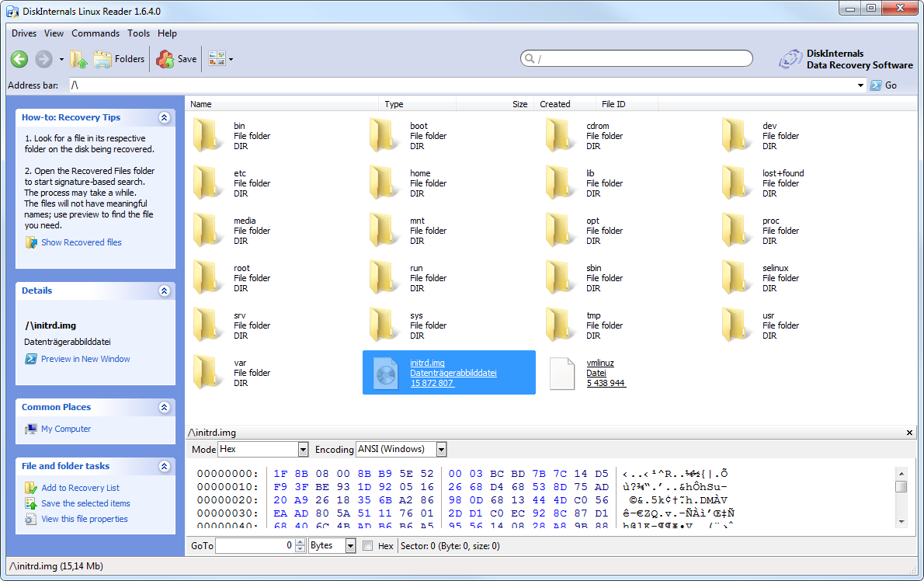
Task: Click the grayed Forward arrow button
Action: coord(43,59)
